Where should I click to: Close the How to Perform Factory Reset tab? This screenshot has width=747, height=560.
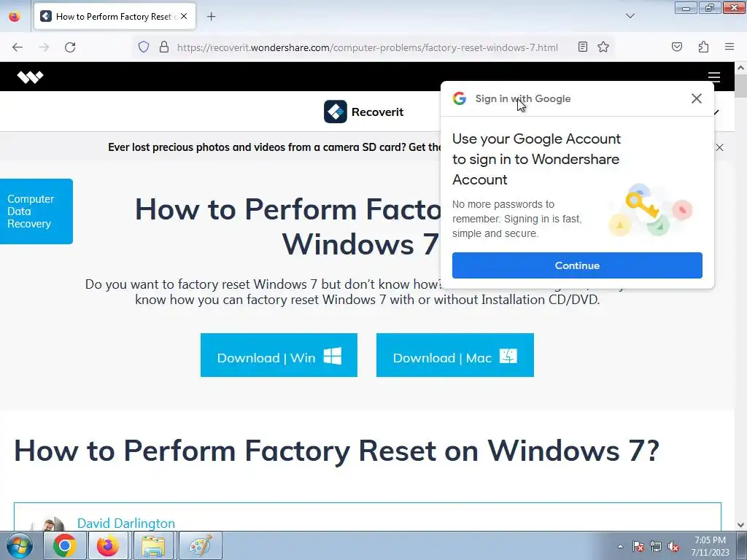(184, 16)
